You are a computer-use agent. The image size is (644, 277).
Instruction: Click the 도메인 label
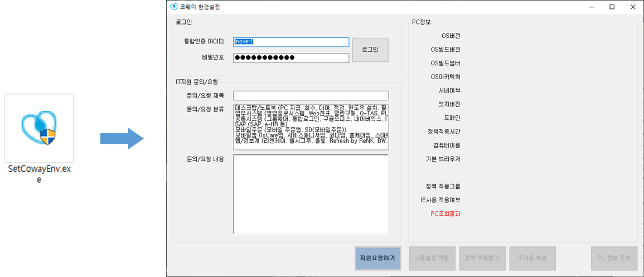click(x=452, y=118)
